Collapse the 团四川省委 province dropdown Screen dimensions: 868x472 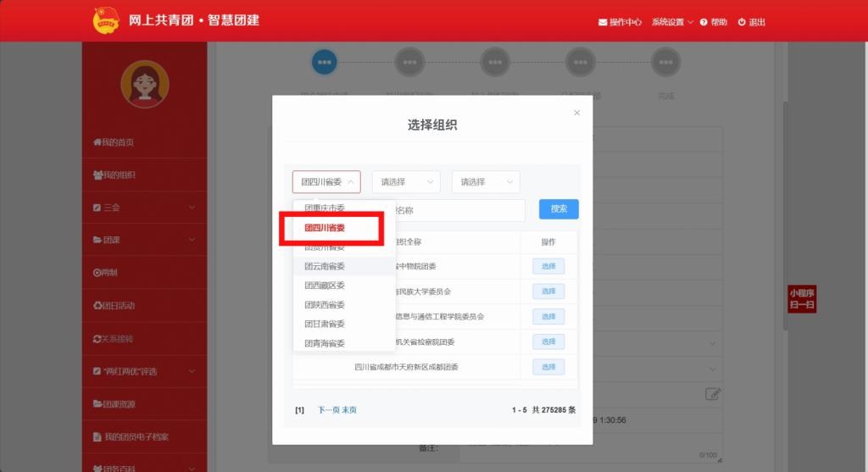326,182
